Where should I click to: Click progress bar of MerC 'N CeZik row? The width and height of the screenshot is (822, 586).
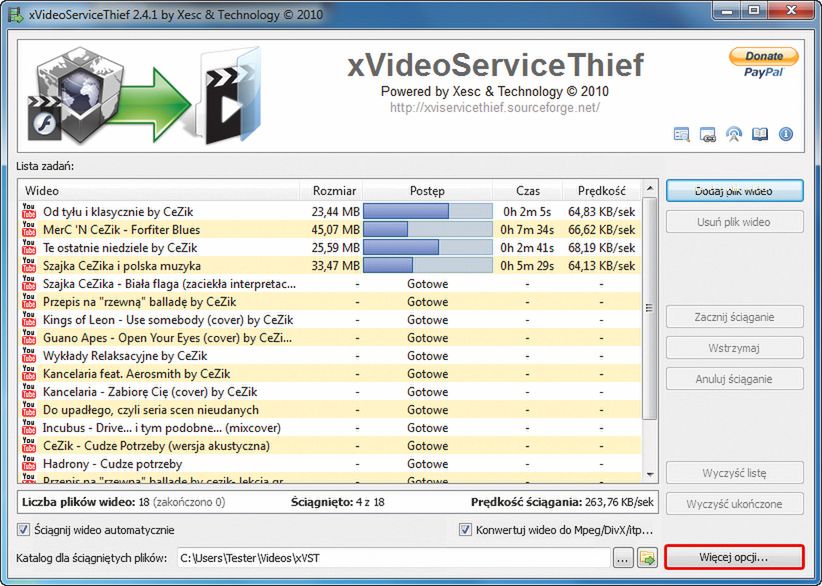click(x=428, y=229)
